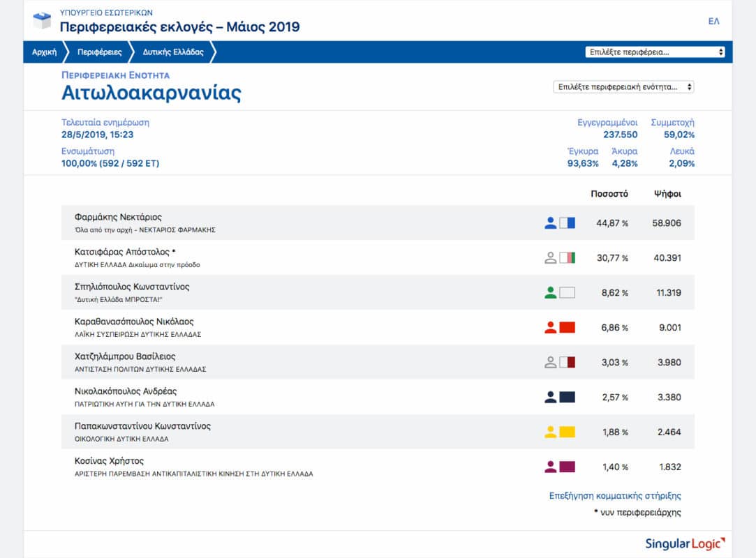
Task: Open Περιφέρειες in the breadcrumb bar
Action: tap(99, 52)
